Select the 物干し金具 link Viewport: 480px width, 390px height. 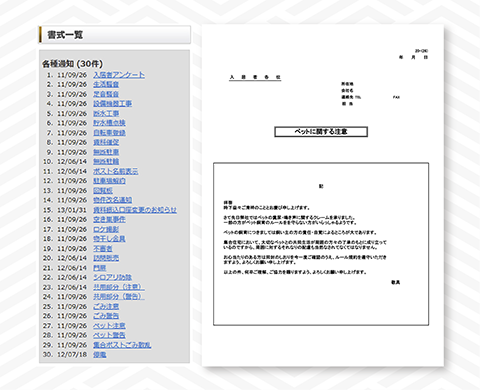109,239
